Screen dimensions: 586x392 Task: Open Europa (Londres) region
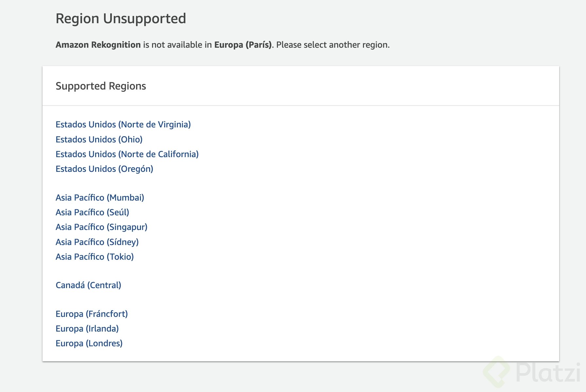(x=89, y=343)
